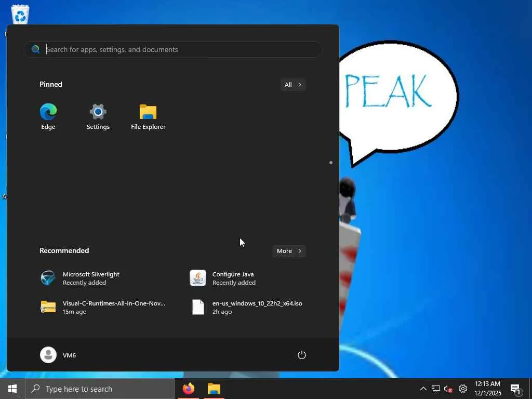Click the taskbar 'Type here to search' box

click(100, 389)
